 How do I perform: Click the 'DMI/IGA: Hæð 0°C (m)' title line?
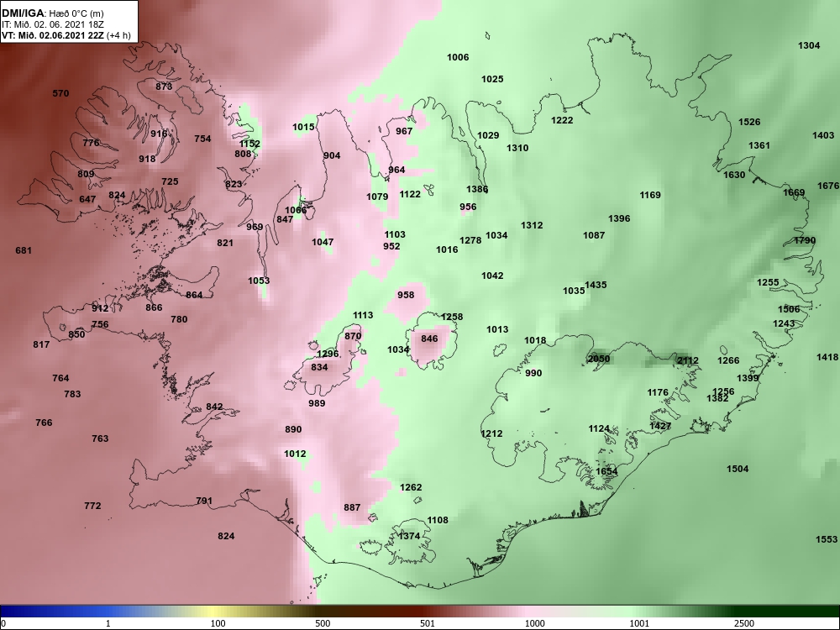click(x=53, y=13)
